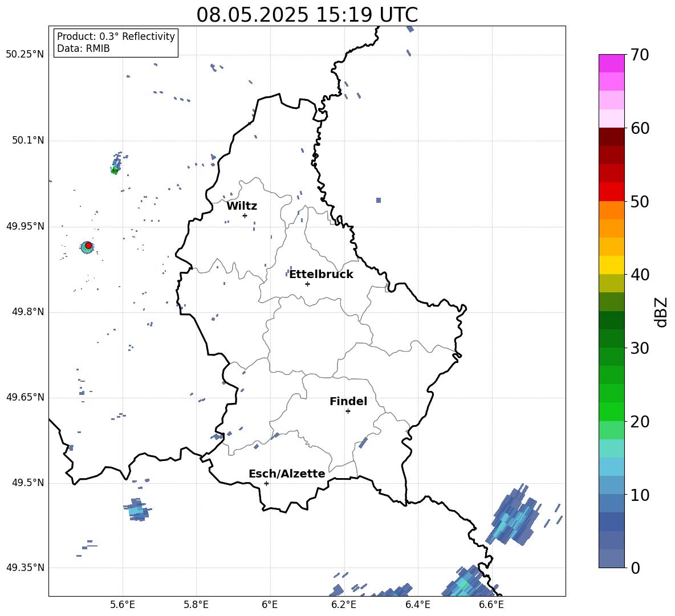
Task: Click the 5.8°E longitude tick label
Action: [196, 605]
